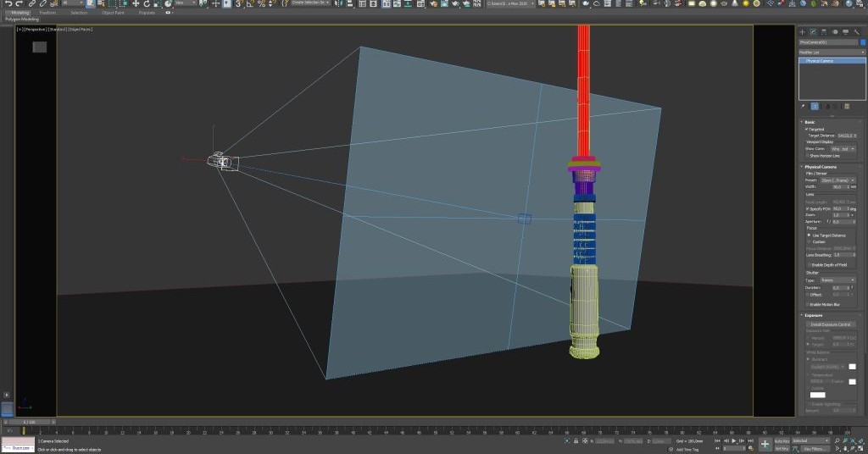Open the project path dropdown in toolbar
This screenshot has height=454, width=868.
pos(511,3)
